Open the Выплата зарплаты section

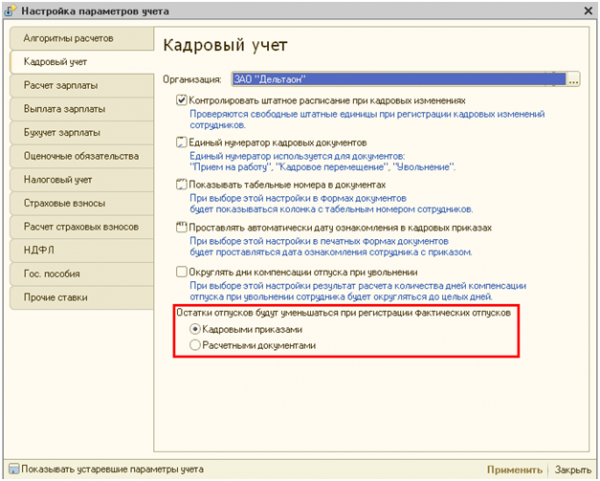click(x=77, y=108)
